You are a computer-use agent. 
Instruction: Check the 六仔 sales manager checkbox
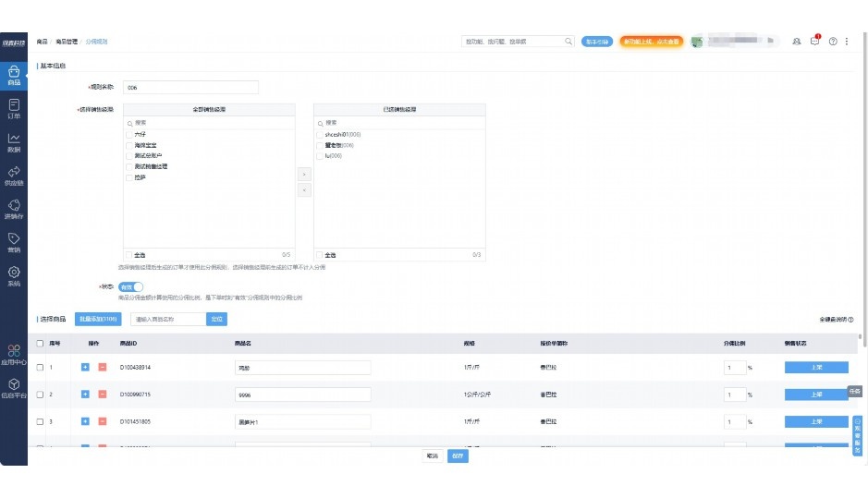click(x=129, y=135)
